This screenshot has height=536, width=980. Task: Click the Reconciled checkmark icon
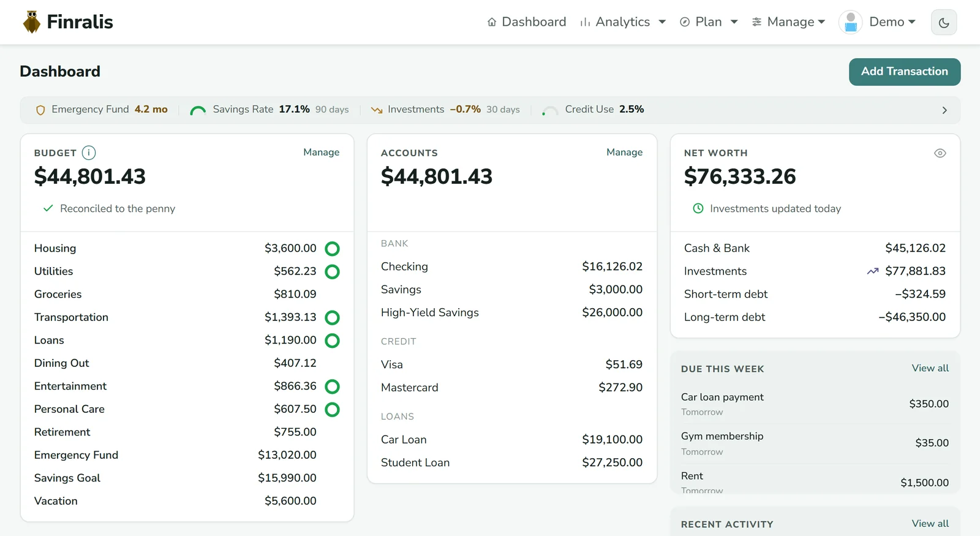click(48, 208)
